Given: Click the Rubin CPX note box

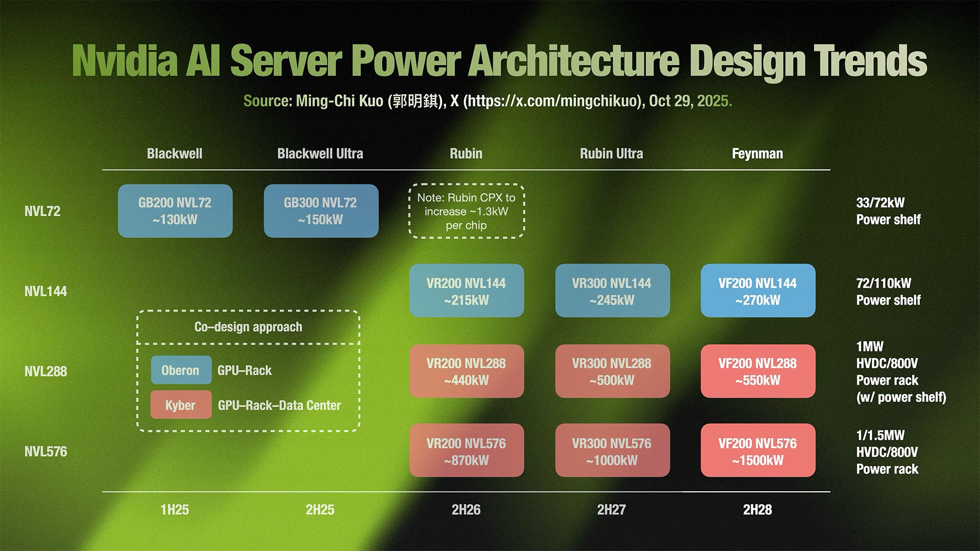Looking at the screenshot, I should 466,211.
